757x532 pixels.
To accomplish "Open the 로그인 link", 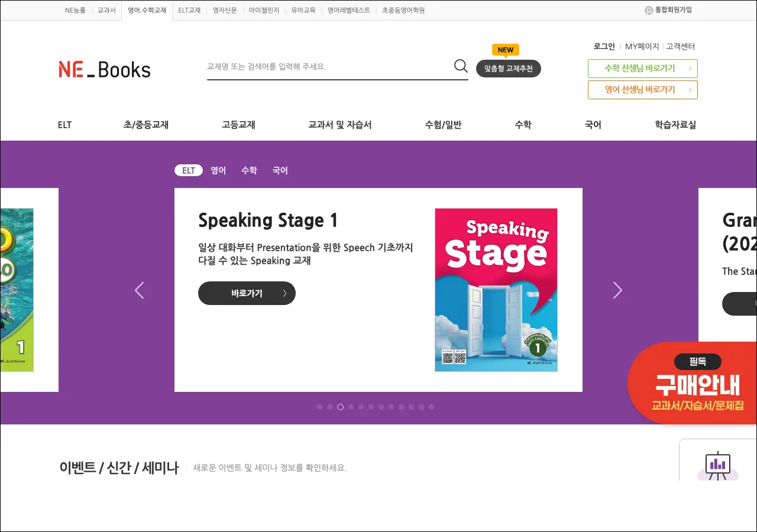I will pyautogui.click(x=604, y=46).
